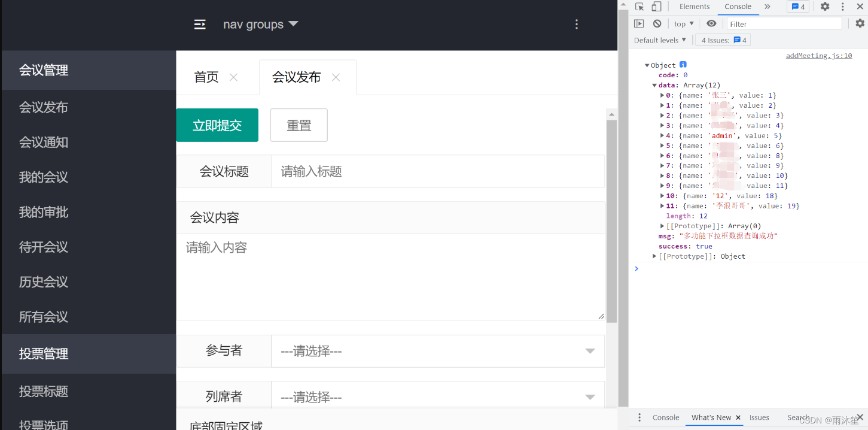The width and height of the screenshot is (868, 430).
Task: Collapse the side menu with hamburger icon
Action: (200, 25)
